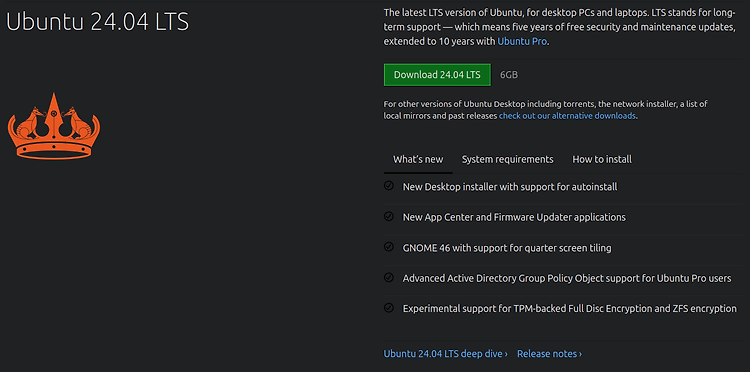Click the Download 24.04 LTS button

(437, 75)
